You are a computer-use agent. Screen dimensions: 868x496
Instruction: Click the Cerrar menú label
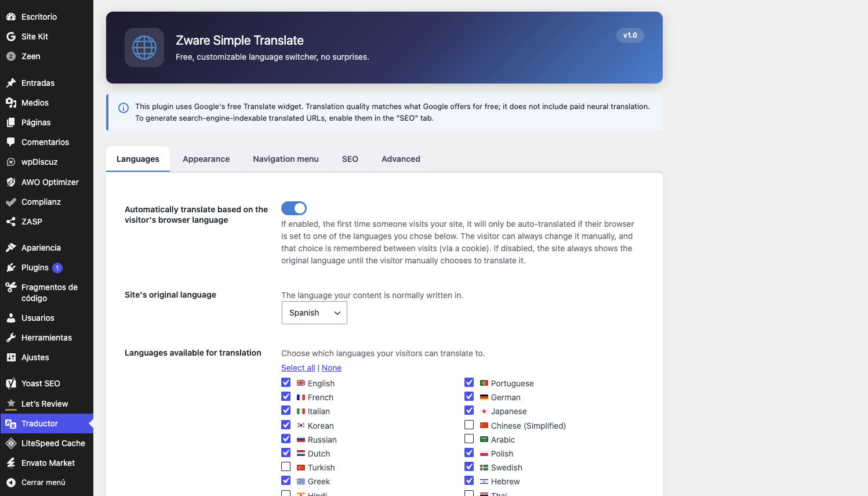(43, 483)
